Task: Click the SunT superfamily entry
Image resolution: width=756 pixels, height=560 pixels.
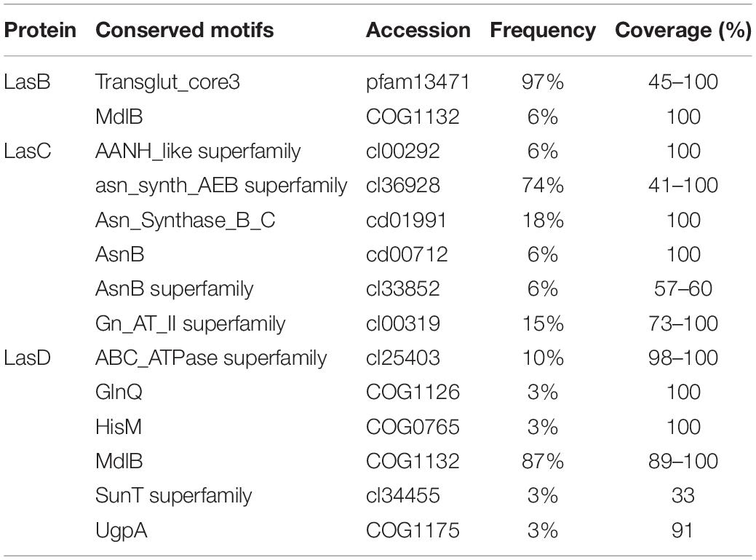Action: (174, 497)
